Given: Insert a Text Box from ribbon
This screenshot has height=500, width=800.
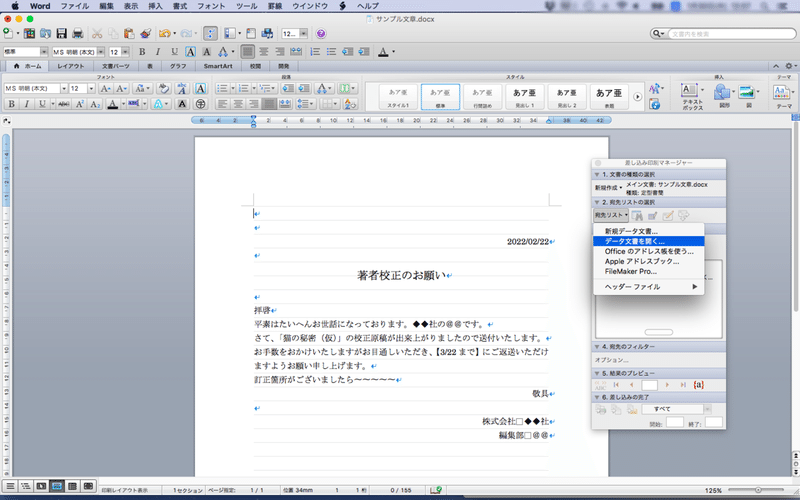Looking at the screenshot, I should [692, 96].
